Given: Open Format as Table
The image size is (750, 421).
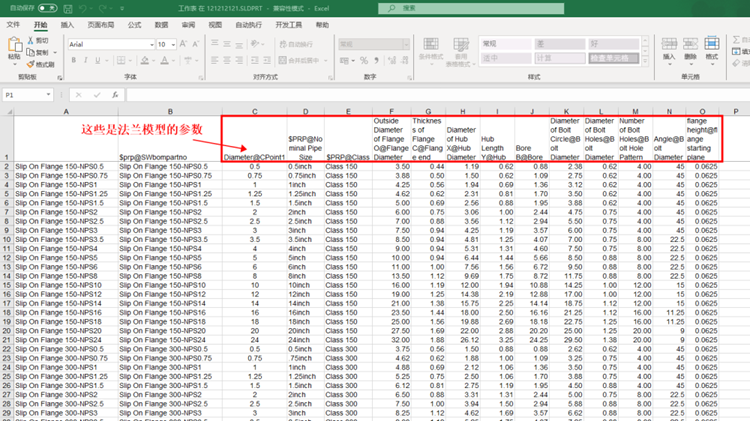Looking at the screenshot, I should tap(461, 51).
